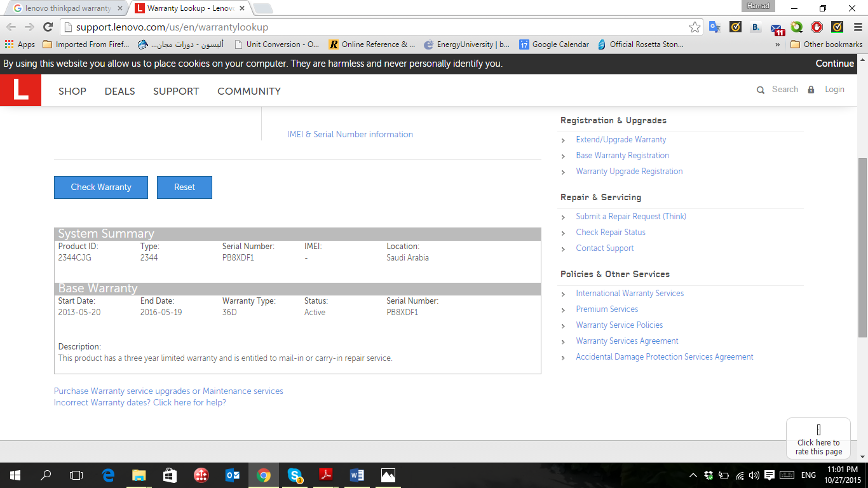The width and height of the screenshot is (868, 488).
Task: Open Word from taskbar
Action: pos(356,475)
